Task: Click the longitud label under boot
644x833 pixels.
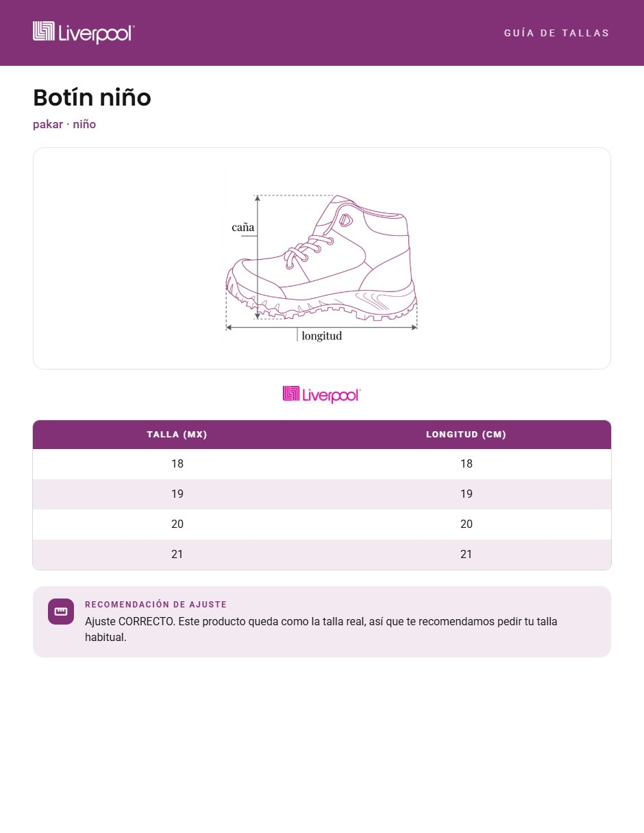Action: pos(321,336)
